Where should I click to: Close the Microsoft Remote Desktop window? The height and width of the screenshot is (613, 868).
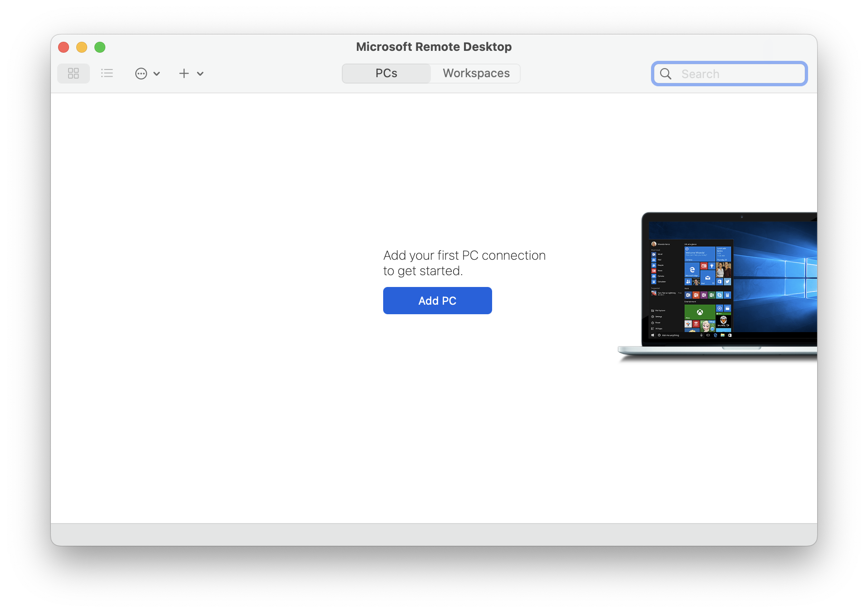tap(64, 47)
